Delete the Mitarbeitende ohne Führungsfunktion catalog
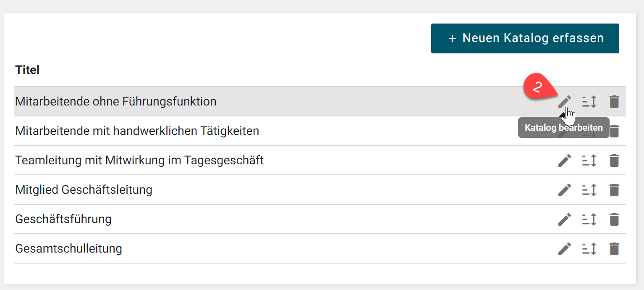The image size is (644, 290). coord(614,101)
